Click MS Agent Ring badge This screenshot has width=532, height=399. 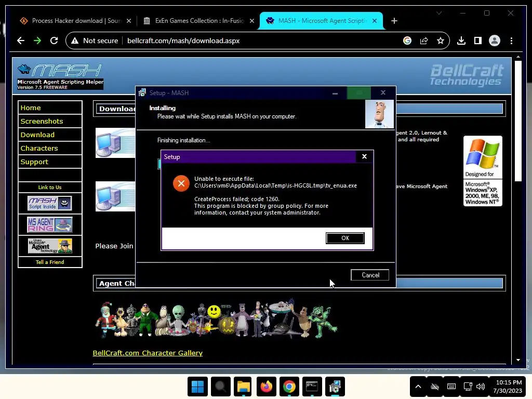click(49, 224)
